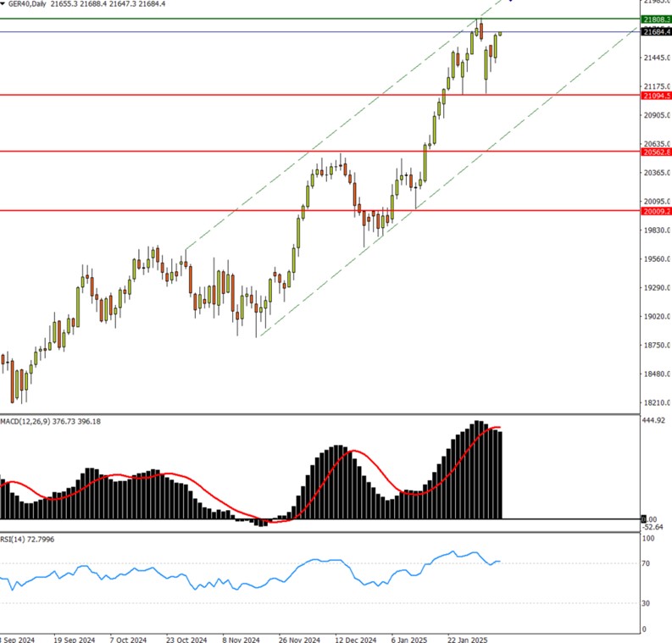Click the 7 Oct 2024 date label
672x643 pixels.
click(129, 640)
